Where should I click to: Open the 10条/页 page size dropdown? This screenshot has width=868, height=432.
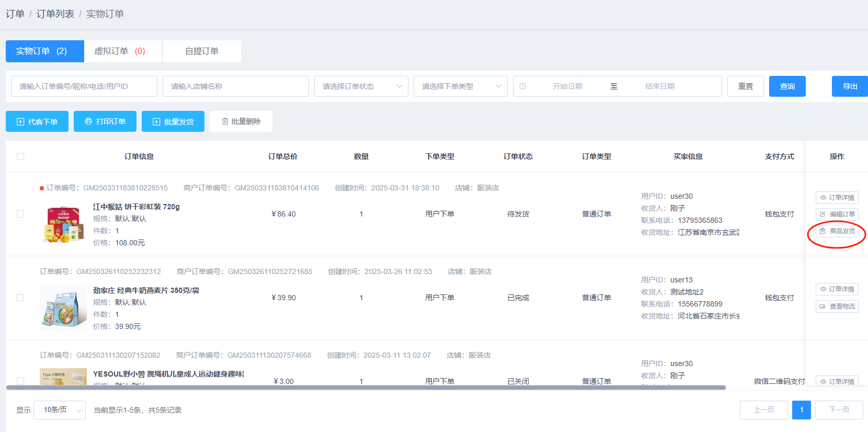60,410
